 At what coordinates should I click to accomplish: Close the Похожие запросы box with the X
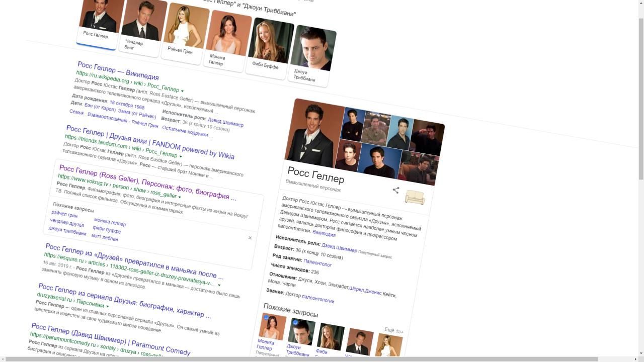tap(250, 238)
